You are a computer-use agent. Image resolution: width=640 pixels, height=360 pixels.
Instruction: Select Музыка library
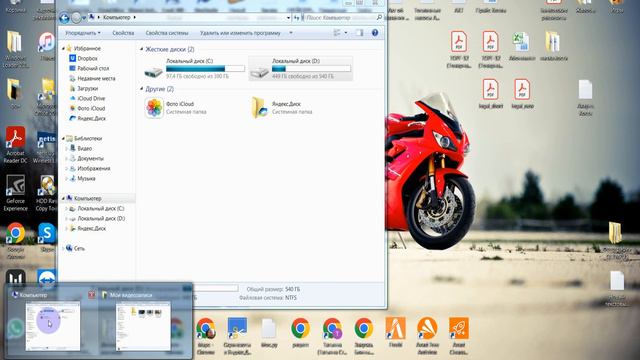click(x=82, y=178)
